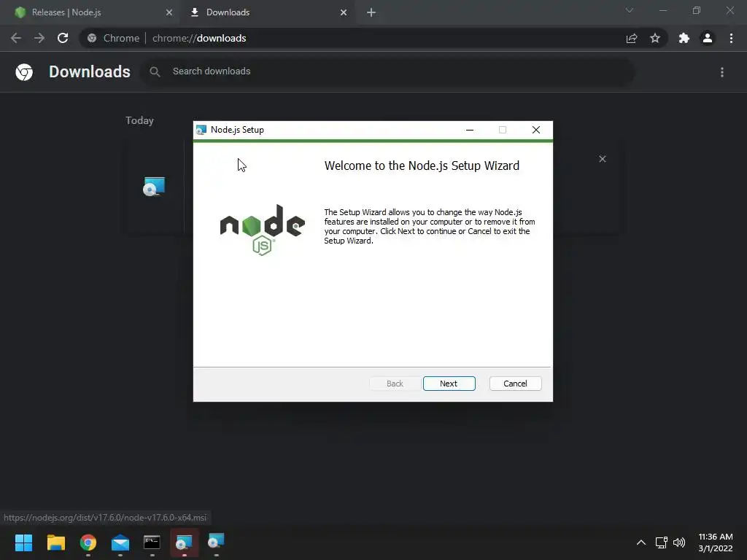The image size is (747, 560).
Task: Close the Node.js Setup dialog
Action: coord(536,130)
